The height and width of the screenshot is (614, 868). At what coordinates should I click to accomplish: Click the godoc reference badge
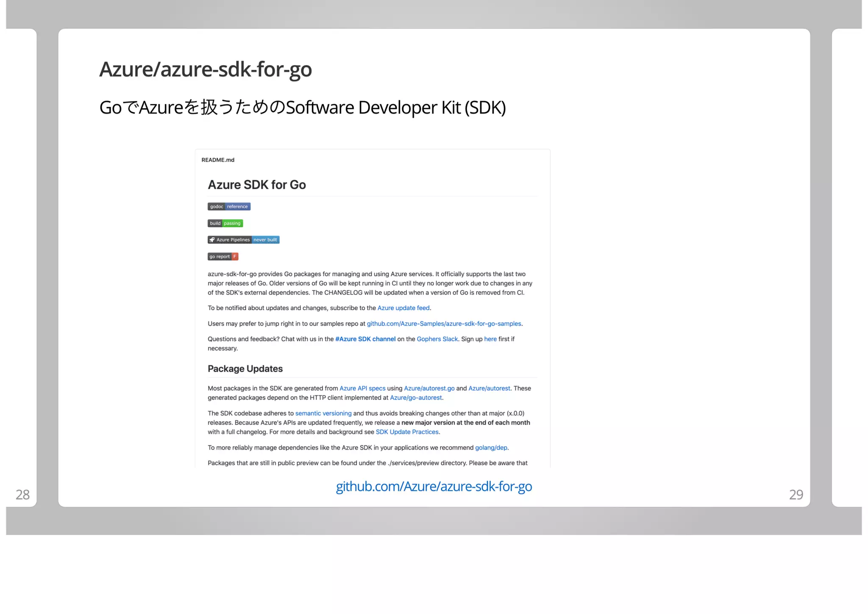click(x=229, y=206)
